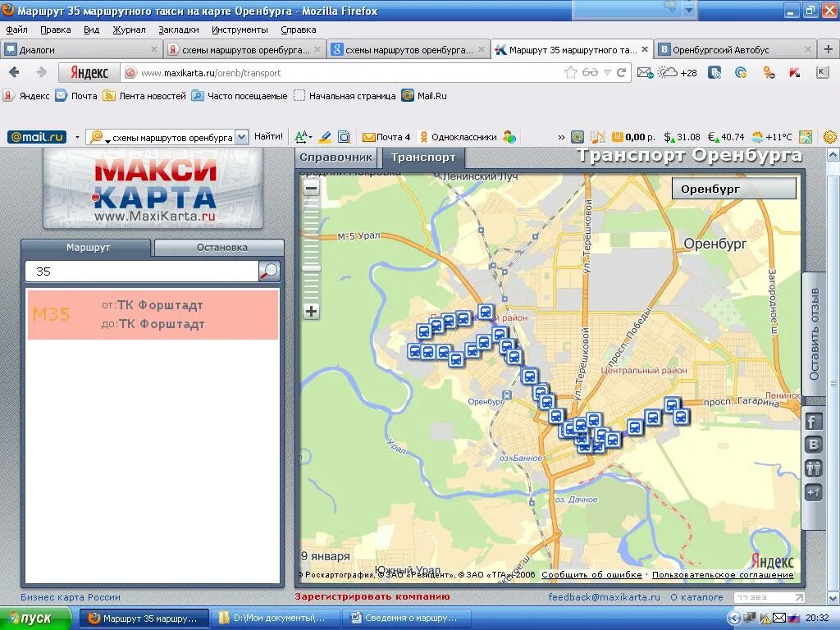Click the Facebook share icon
Image resolution: width=840 pixels, height=630 pixels.
tap(813, 422)
